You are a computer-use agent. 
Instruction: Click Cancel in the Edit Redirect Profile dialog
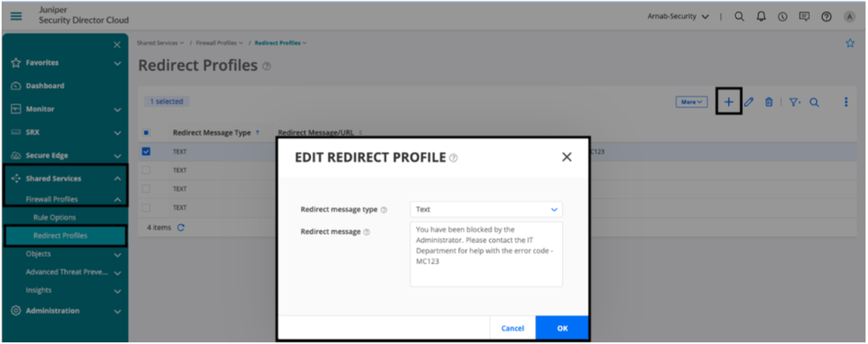[x=512, y=328]
